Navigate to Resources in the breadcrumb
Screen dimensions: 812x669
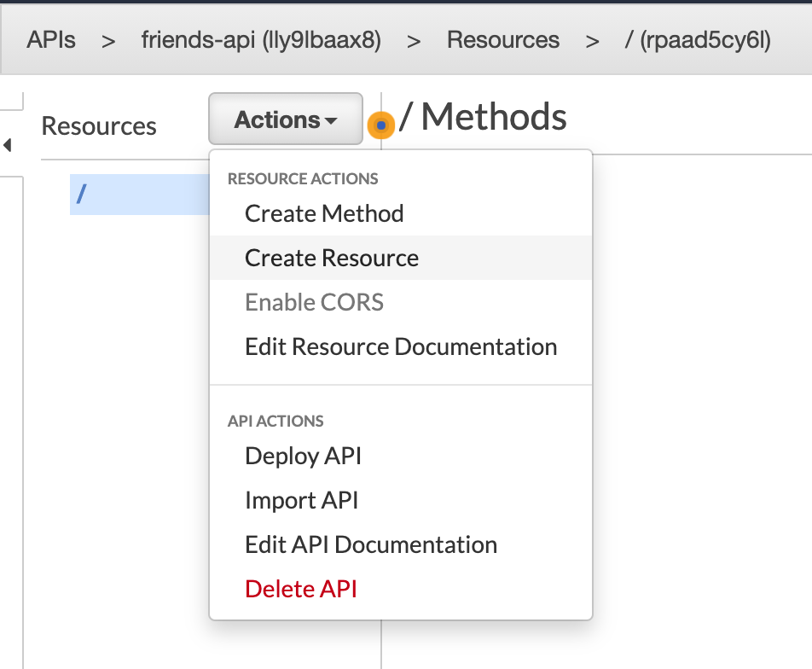[x=503, y=40]
